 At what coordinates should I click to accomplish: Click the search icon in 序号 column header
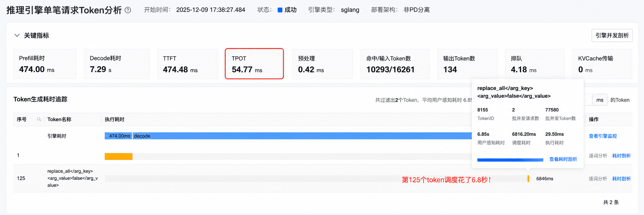tap(39, 119)
